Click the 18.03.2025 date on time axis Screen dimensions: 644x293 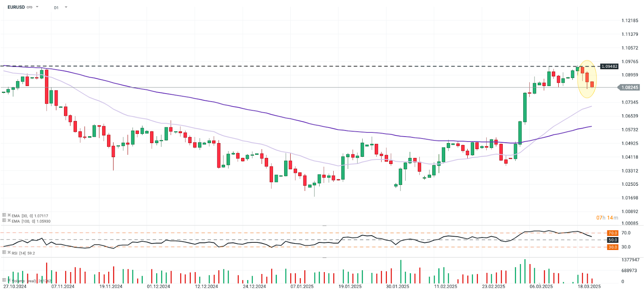(589, 287)
